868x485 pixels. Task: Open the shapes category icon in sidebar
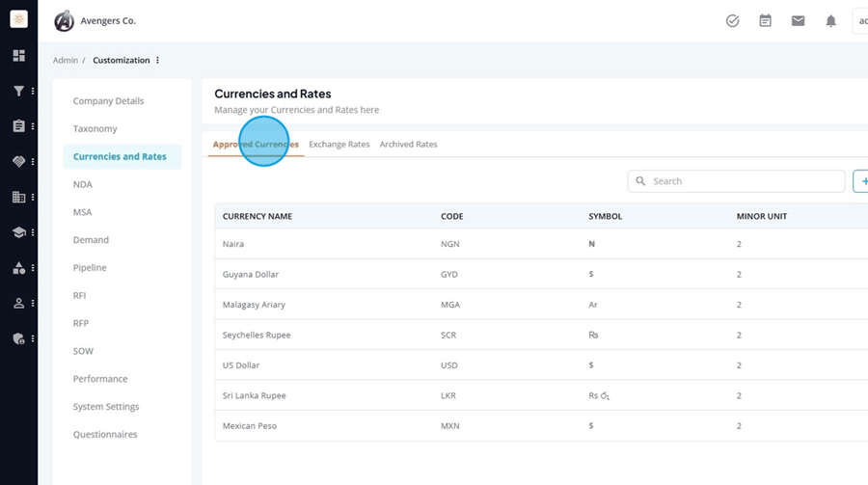click(x=19, y=268)
